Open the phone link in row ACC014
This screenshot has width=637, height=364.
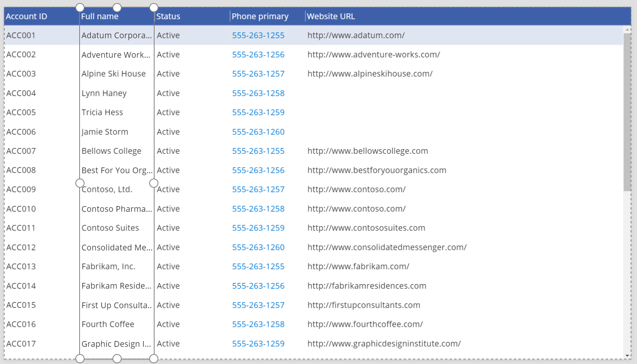click(x=258, y=286)
